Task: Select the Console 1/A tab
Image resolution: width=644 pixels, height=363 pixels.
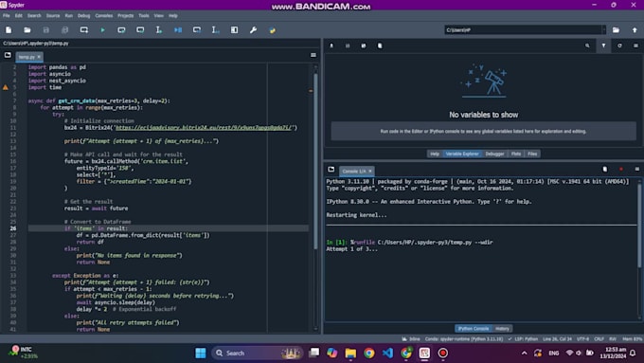Action: tap(354, 171)
